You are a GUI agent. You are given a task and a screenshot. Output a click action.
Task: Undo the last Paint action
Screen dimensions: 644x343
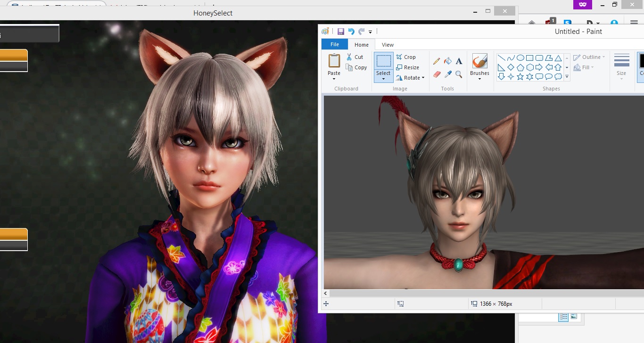pyautogui.click(x=351, y=32)
